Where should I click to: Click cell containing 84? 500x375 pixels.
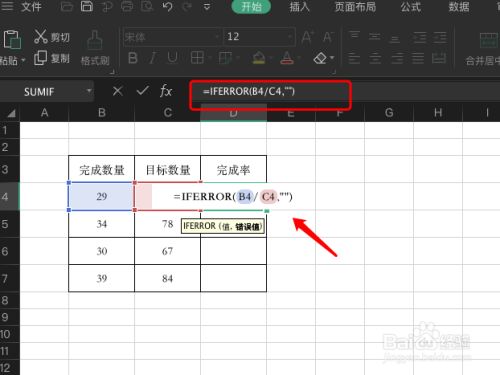pyautogui.click(x=168, y=278)
